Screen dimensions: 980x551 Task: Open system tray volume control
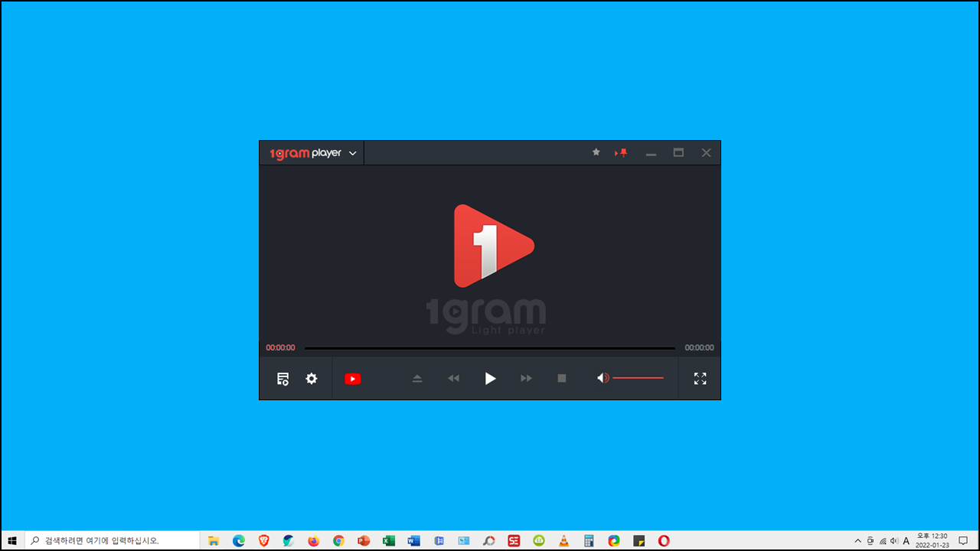[894, 540]
